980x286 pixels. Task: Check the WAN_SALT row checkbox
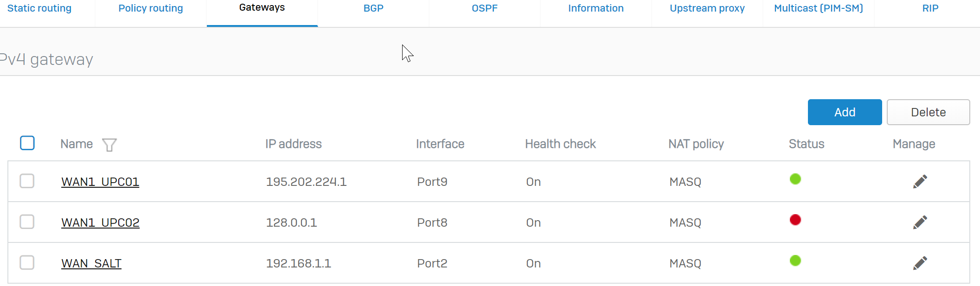point(27,262)
